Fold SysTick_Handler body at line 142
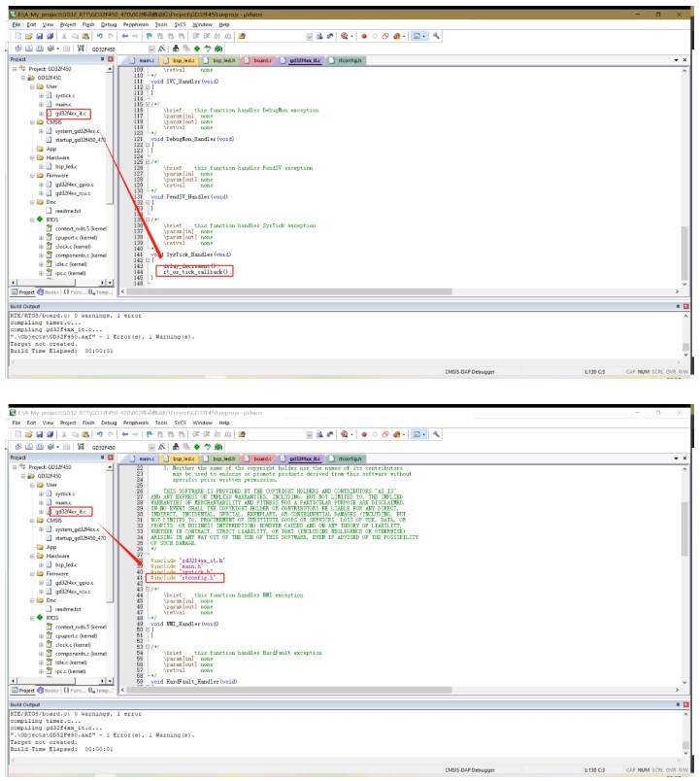Image resolution: width=700 pixels, height=781 pixels. tap(148, 260)
